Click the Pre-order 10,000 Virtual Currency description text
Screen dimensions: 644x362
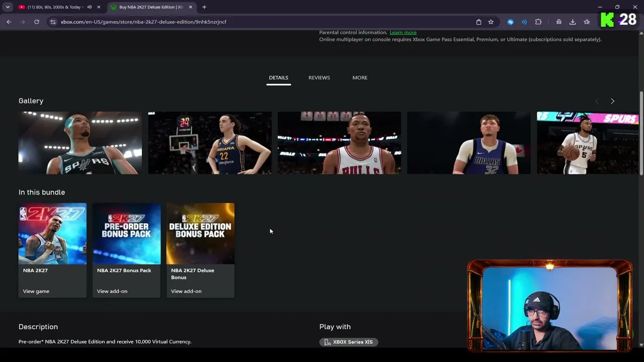tap(105, 342)
